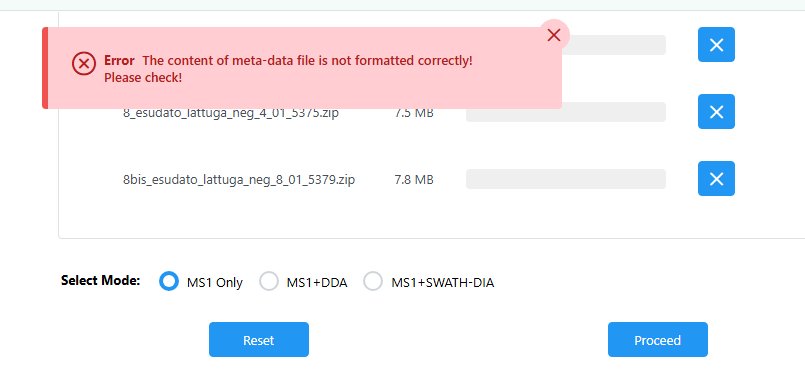This screenshot has width=805, height=387.
Task: Click the Proceed button
Action: tap(658, 340)
